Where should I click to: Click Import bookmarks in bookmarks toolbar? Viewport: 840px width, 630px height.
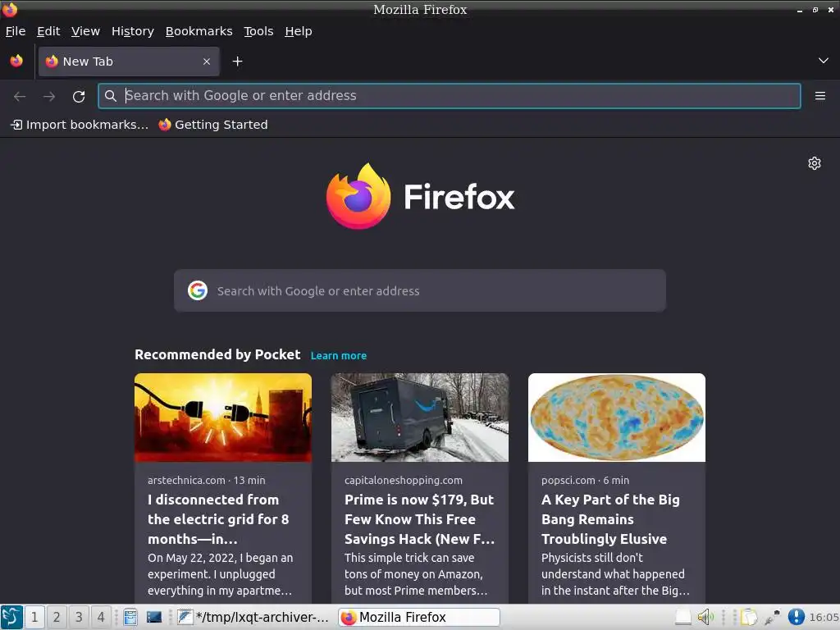(x=80, y=125)
